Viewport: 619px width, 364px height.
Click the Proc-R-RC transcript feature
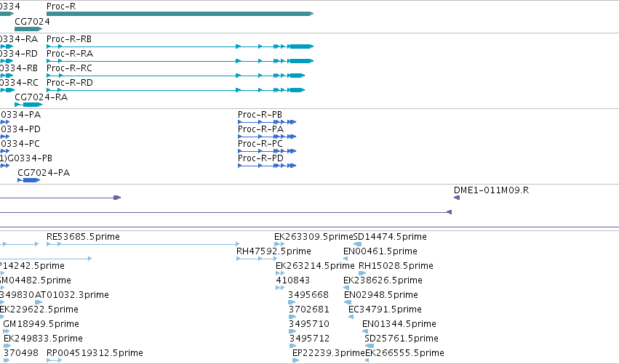tap(176, 76)
